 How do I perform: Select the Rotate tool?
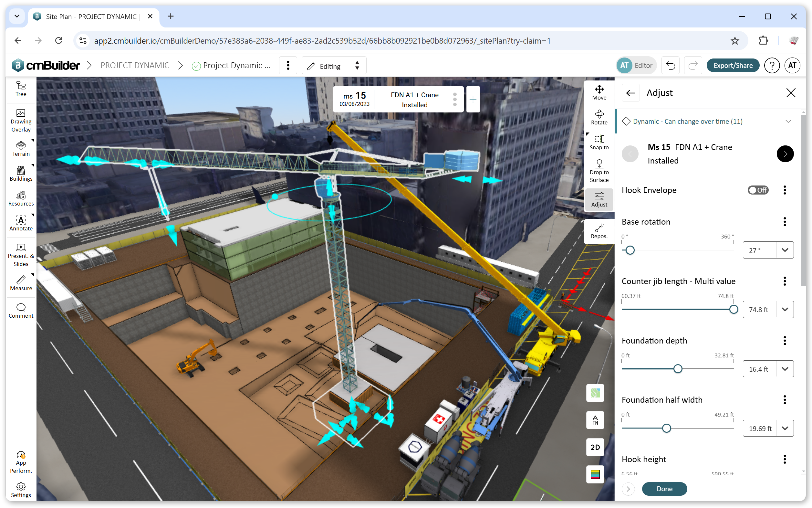pos(599,117)
